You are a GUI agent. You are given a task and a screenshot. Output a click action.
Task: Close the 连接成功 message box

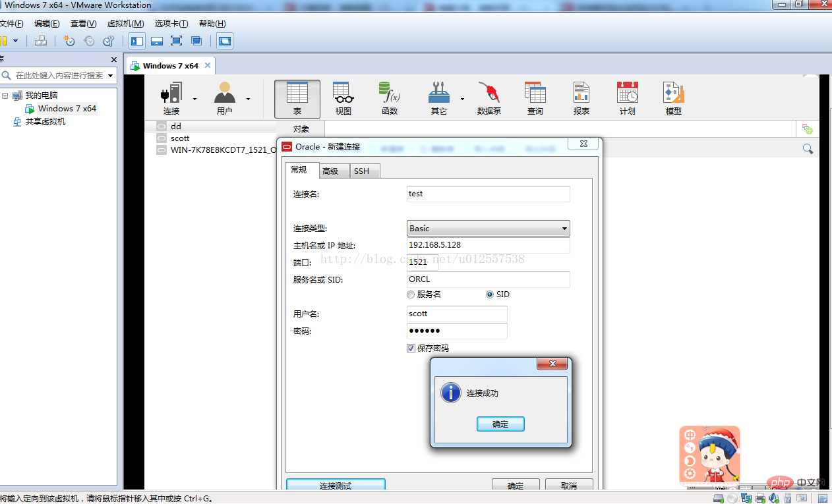(552, 364)
